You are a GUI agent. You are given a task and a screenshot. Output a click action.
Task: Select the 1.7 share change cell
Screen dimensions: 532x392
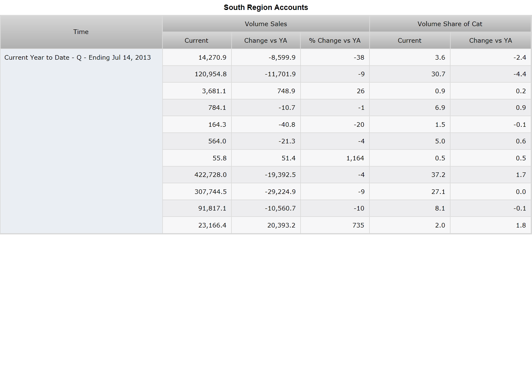tap(491, 175)
